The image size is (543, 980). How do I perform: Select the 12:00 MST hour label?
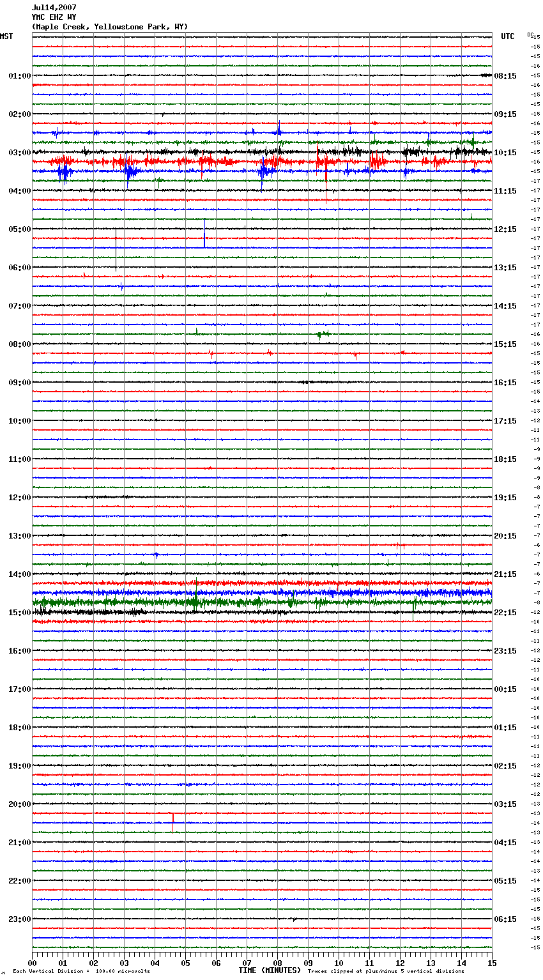20,498
